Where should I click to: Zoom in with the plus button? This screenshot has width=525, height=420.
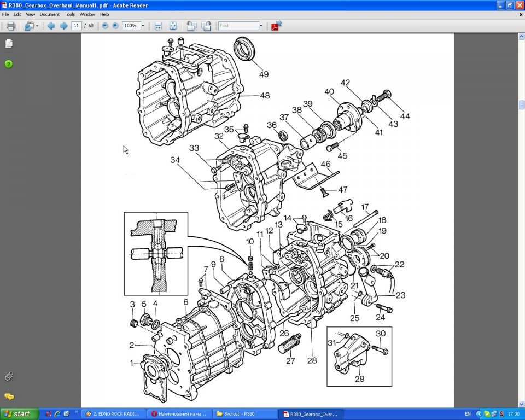point(115,26)
